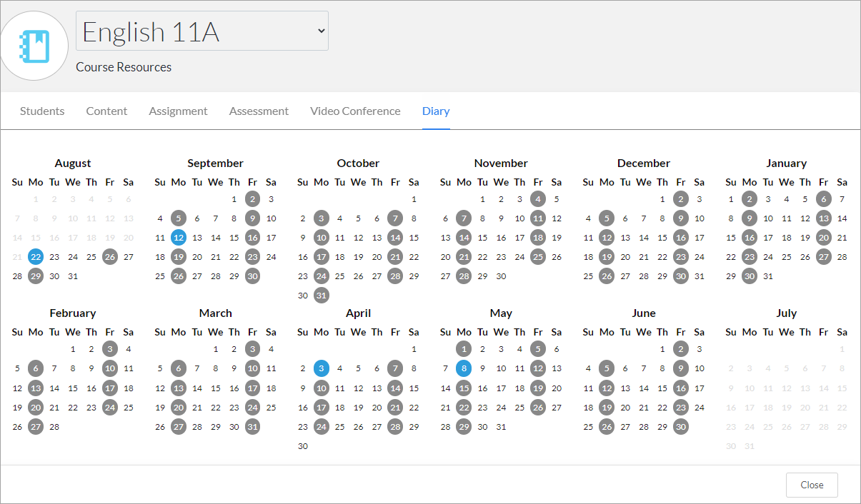The width and height of the screenshot is (861, 504).
Task: Click January 16 on the calendar
Action: [750, 238]
